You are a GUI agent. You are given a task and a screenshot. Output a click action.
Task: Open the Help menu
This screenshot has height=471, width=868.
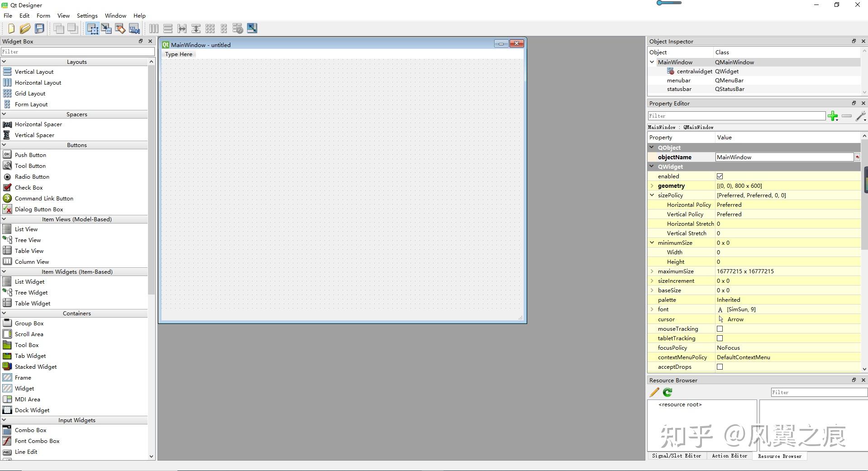click(139, 15)
